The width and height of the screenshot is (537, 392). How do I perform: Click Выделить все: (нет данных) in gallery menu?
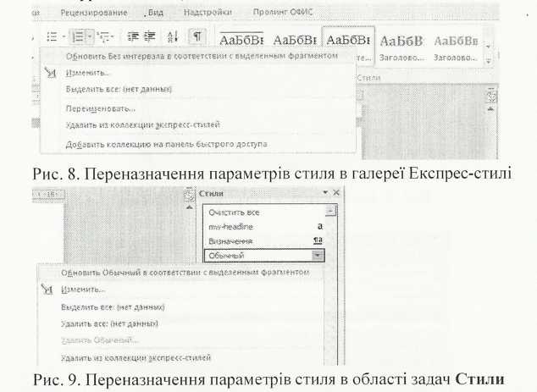pyautogui.click(x=119, y=89)
